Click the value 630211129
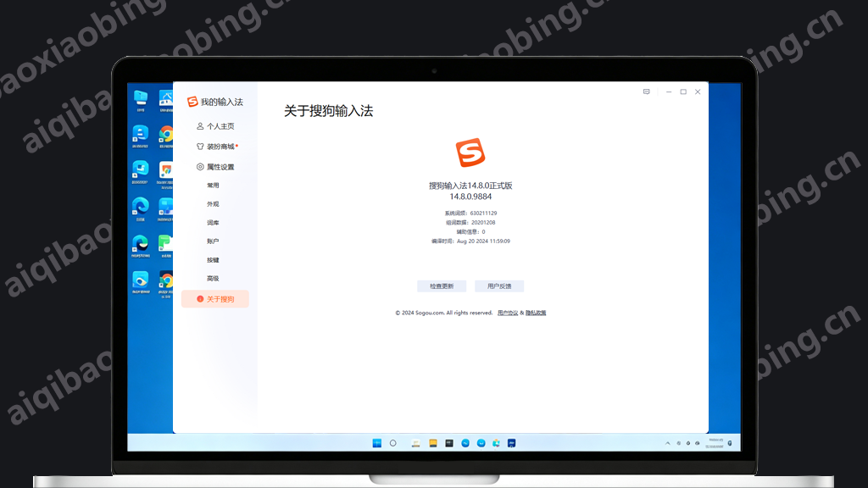Image resolution: width=868 pixels, height=488 pixels. [x=483, y=213]
